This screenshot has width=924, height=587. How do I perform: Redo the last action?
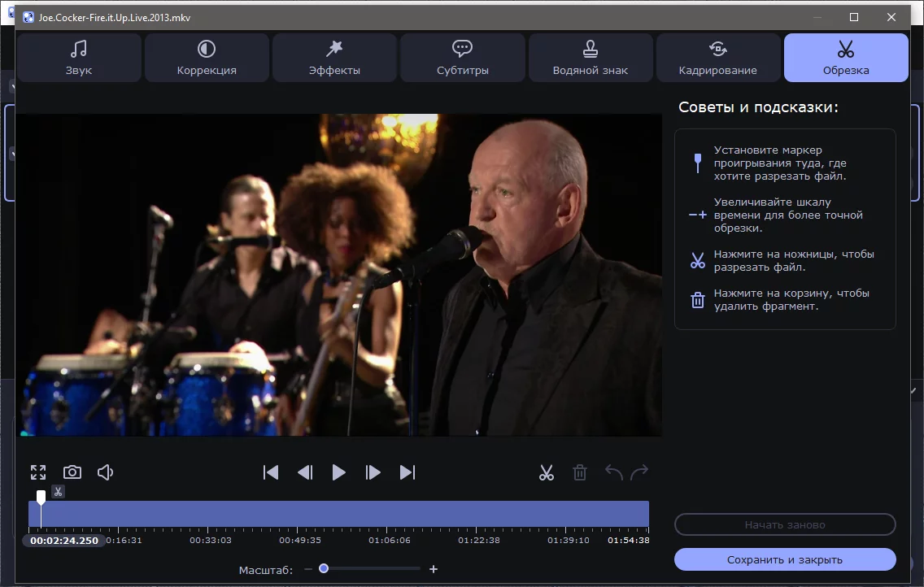coord(639,472)
